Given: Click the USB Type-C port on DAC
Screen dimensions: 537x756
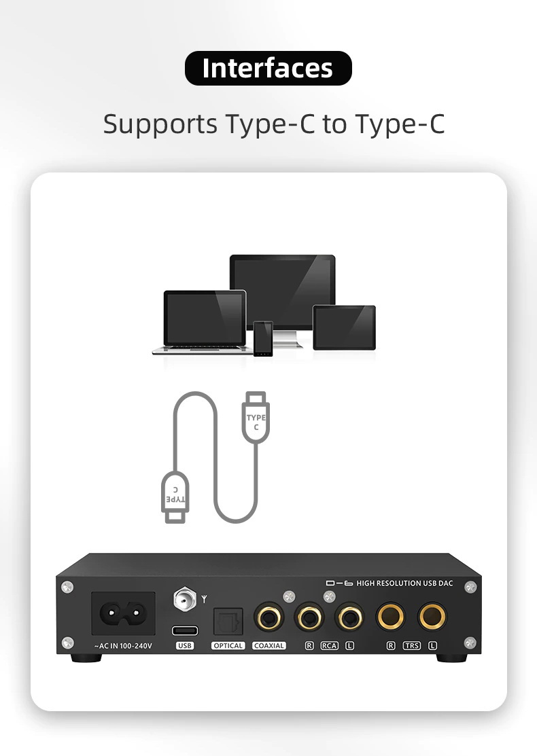Looking at the screenshot, I should 185,630.
